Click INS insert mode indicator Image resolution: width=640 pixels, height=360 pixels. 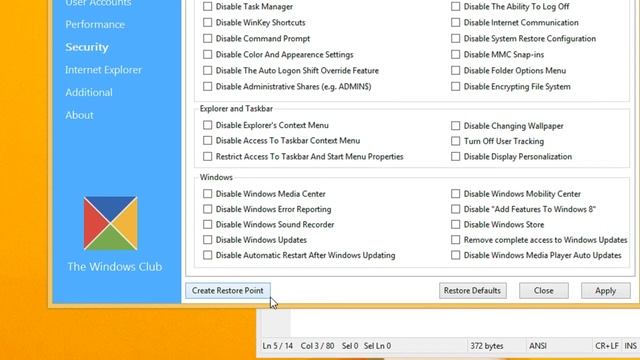631,346
